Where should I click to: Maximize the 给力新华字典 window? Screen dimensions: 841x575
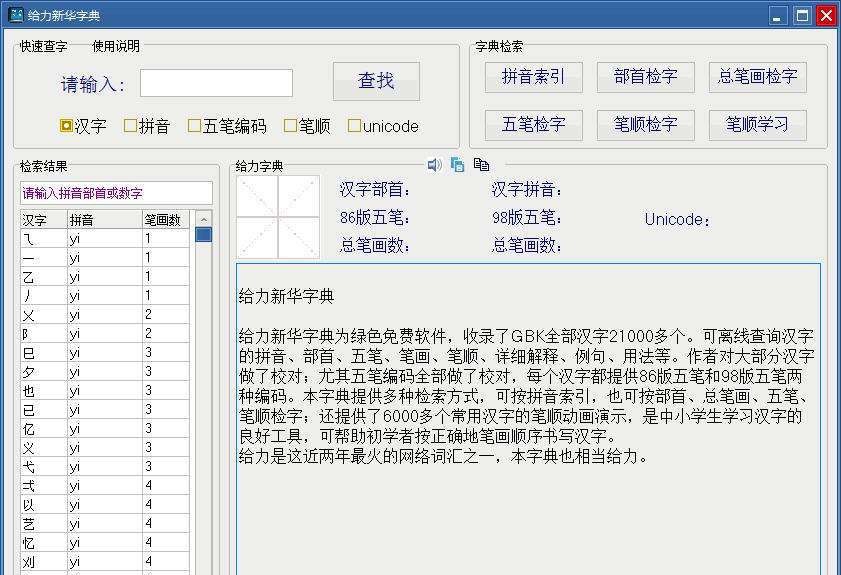[802, 16]
